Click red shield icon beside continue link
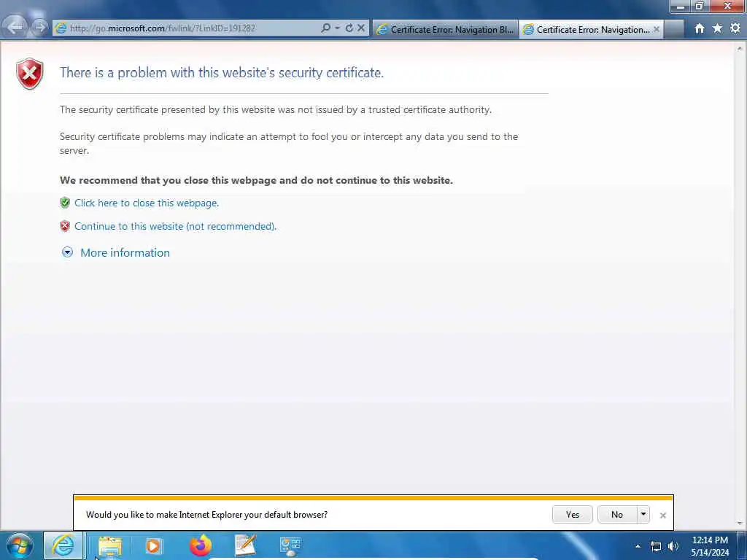The image size is (747, 560). (x=65, y=226)
